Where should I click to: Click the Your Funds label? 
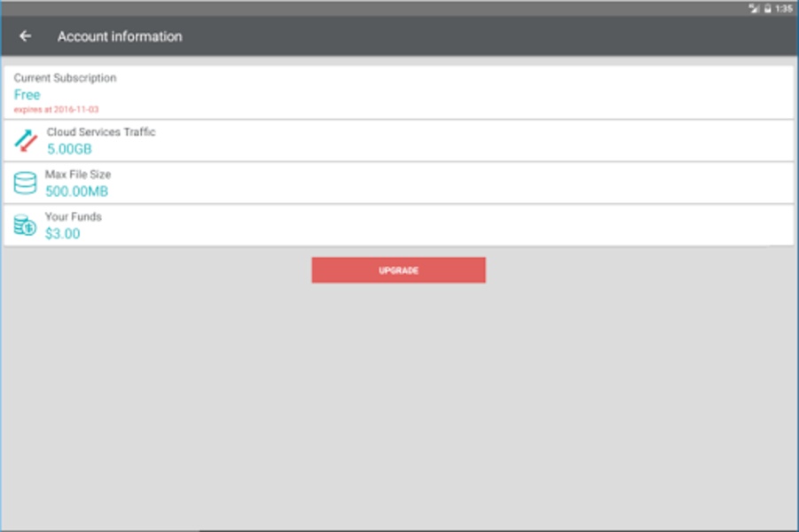74,216
